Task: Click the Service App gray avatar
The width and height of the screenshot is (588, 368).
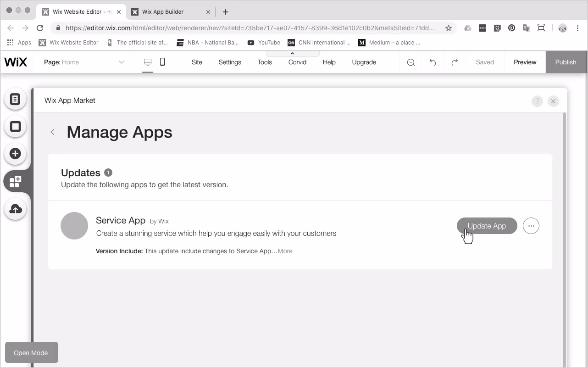Action: [74, 226]
